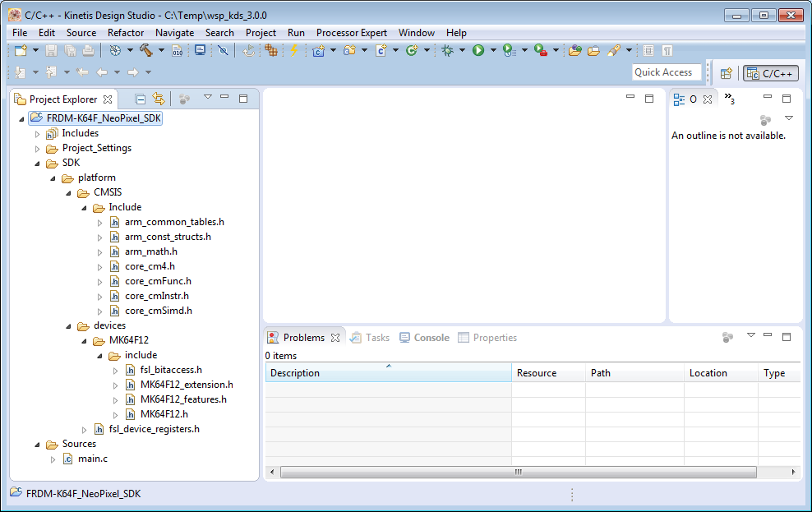Expand the main.c file node
This screenshot has width=812, height=512.
pos(53,459)
